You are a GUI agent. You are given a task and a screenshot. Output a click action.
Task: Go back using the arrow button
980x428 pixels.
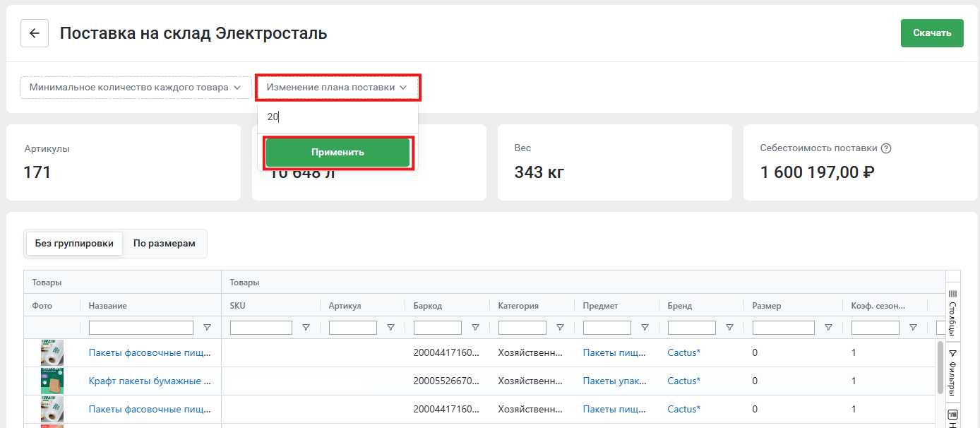point(34,33)
